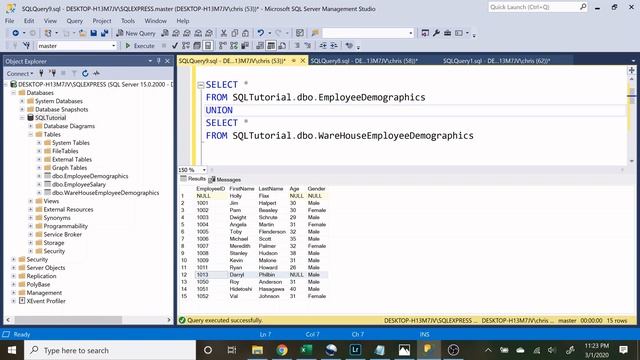Click in the Quick Launch search box
640x360 pixels.
(533, 7)
